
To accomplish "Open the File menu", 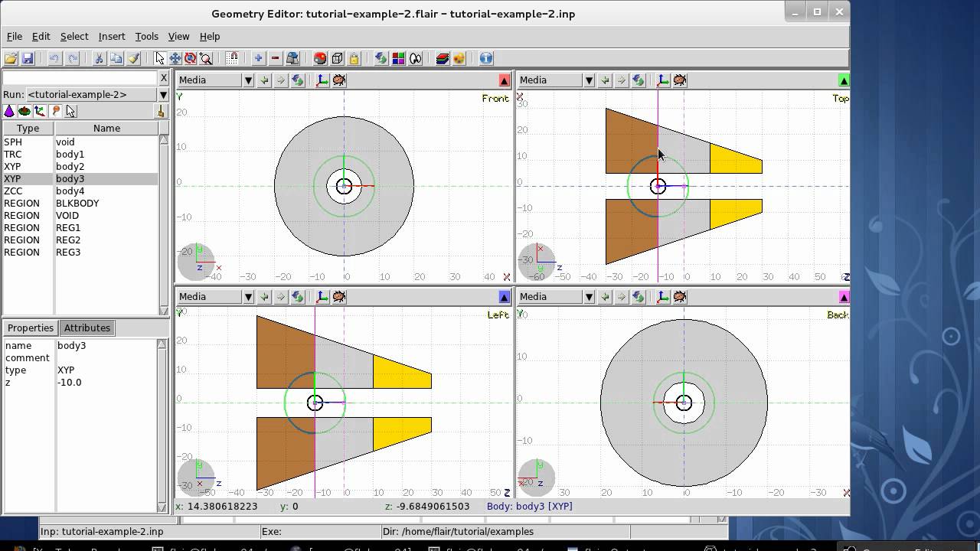I will (15, 36).
